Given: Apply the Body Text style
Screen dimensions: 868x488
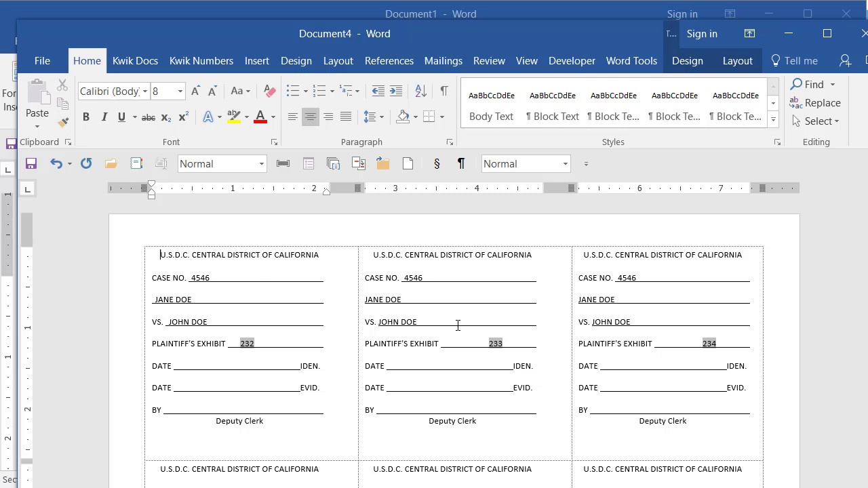Looking at the screenshot, I should 491,106.
